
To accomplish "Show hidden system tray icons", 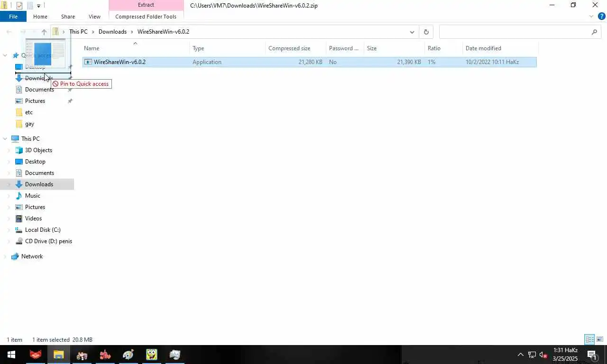I will 521,355.
